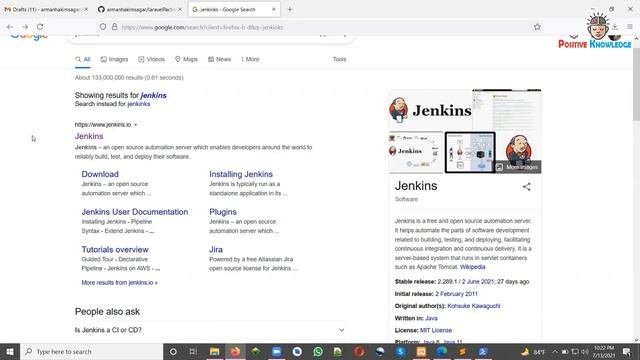640x360 pixels.
Task: Switch to the Videos results tab
Action: (x=151, y=59)
